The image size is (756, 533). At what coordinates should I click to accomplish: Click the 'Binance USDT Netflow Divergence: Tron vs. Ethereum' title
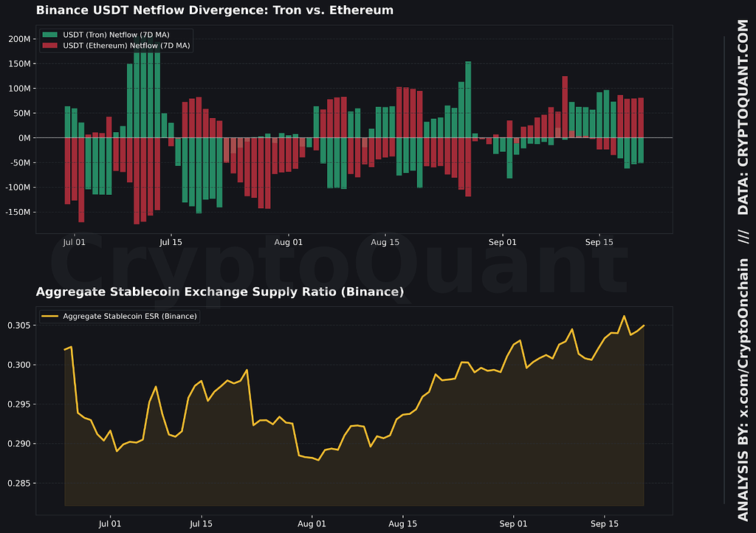215,10
